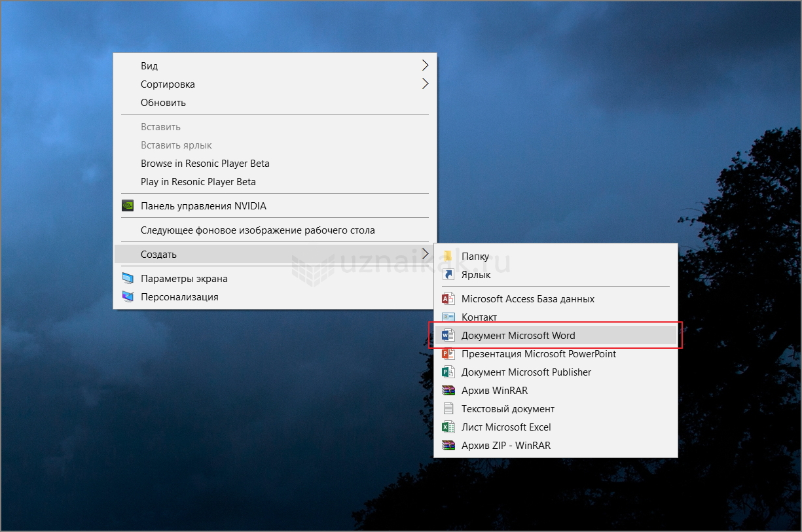Screen dimensions: 802x532
Task: Open Параметры экрана display settings
Action: pyautogui.click(x=184, y=279)
